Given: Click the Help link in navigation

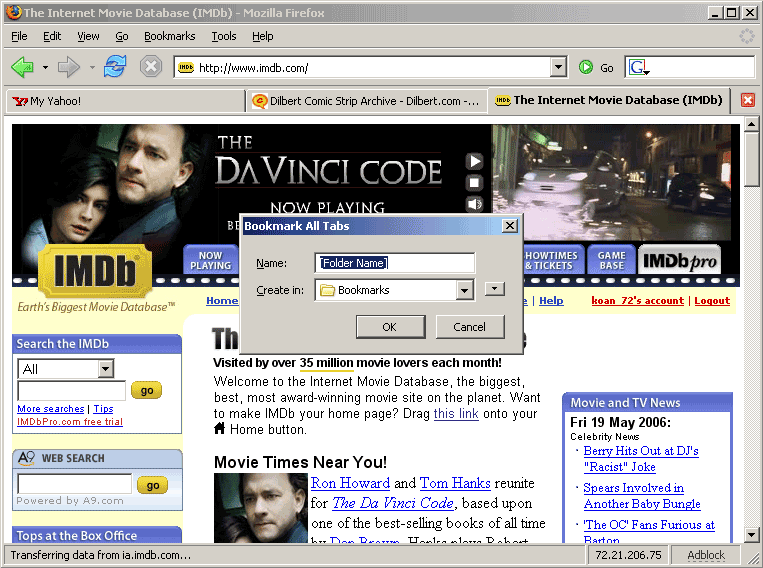Looking at the screenshot, I should [551, 300].
